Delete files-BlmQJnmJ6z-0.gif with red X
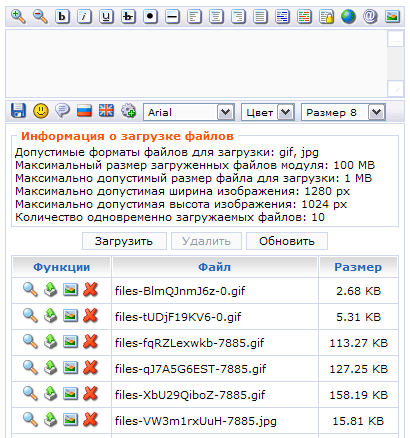Viewport: 410px width, 438px height. pos(90,290)
